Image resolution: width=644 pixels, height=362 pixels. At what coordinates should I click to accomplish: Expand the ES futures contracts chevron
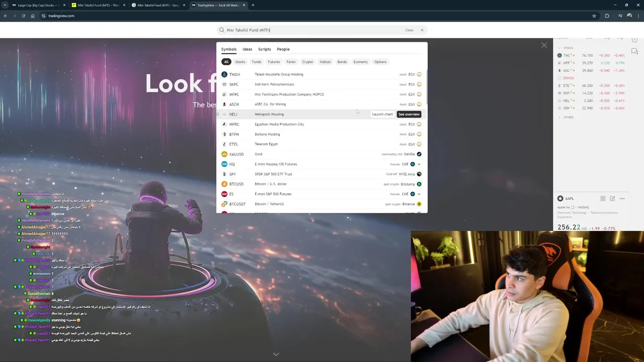419,194
